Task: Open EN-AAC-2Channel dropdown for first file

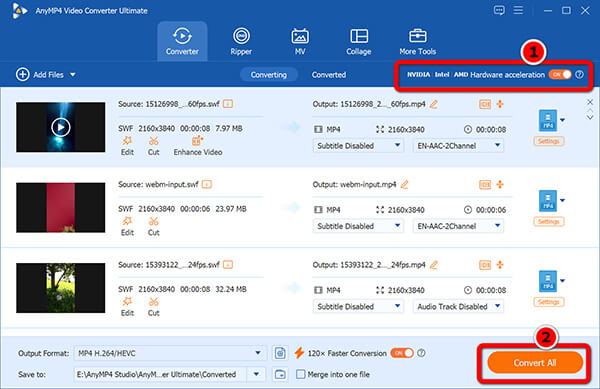Action: coord(458,146)
